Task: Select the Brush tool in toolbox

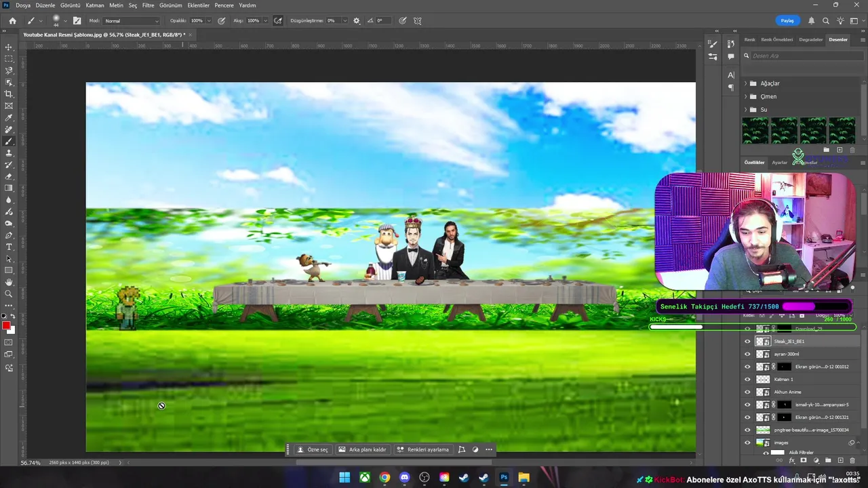Action: point(9,142)
